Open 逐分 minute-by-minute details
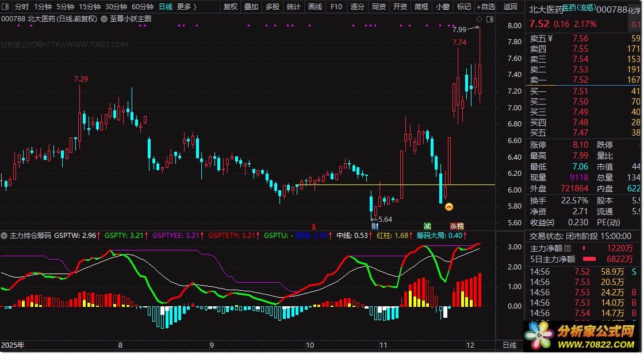The height and width of the screenshot is (354, 644). point(357,6)
